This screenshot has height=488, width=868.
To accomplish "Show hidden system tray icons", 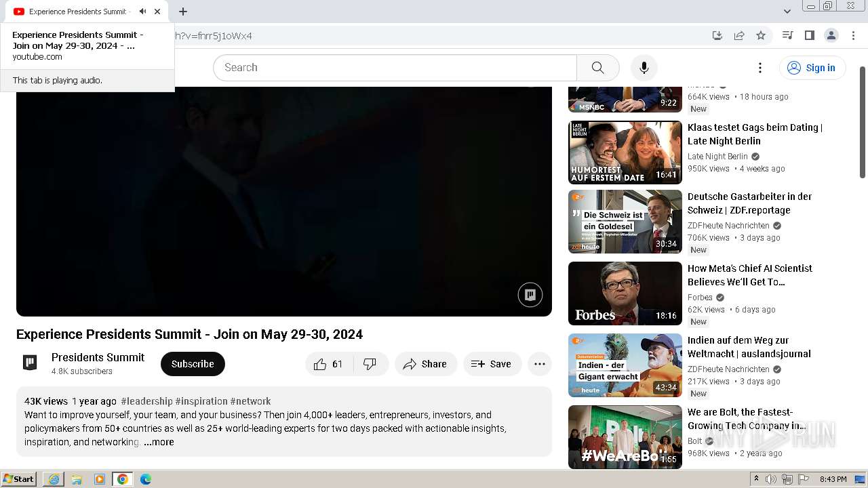I will (x=757, y=479).
